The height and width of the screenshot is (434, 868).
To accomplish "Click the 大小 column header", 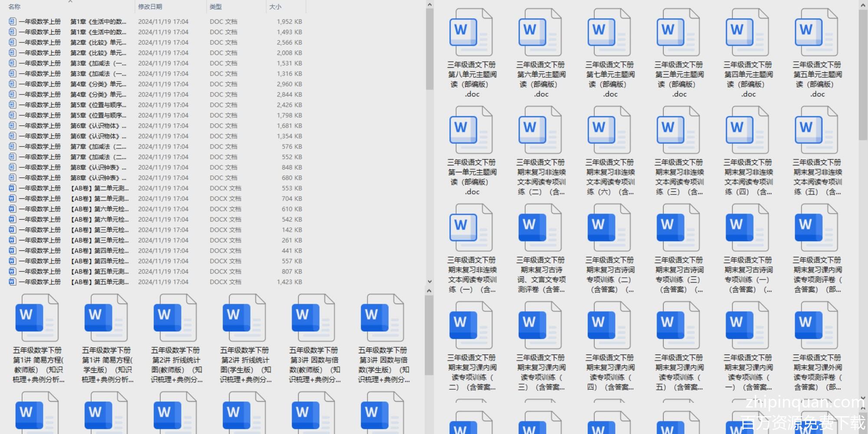I will pos(275,7).
